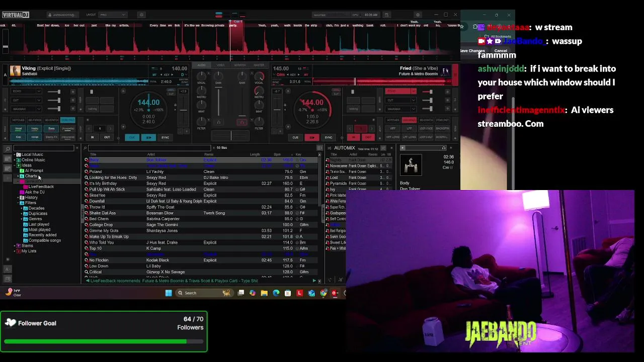Click the loop IN button on deck A

[x=92, y=137]
